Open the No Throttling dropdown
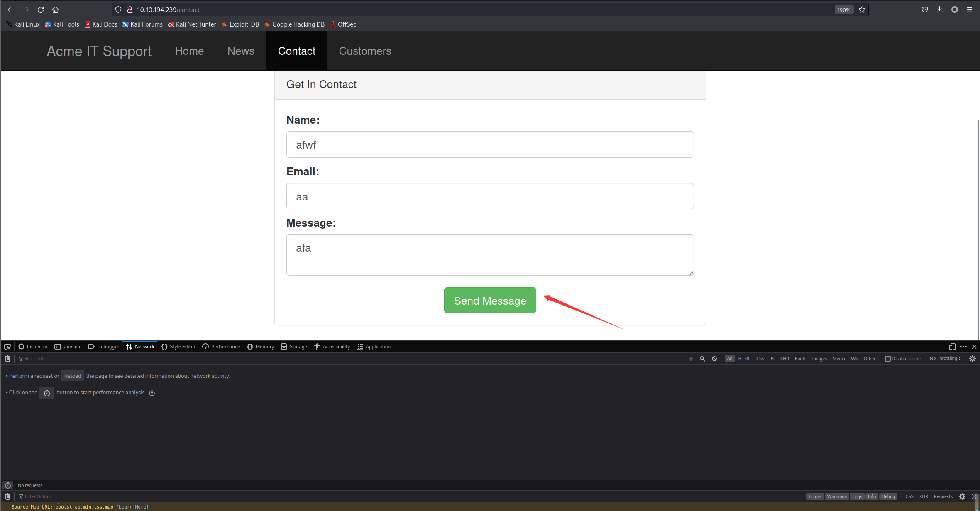The width and height of the screenshot is (980, 511). 945,359
